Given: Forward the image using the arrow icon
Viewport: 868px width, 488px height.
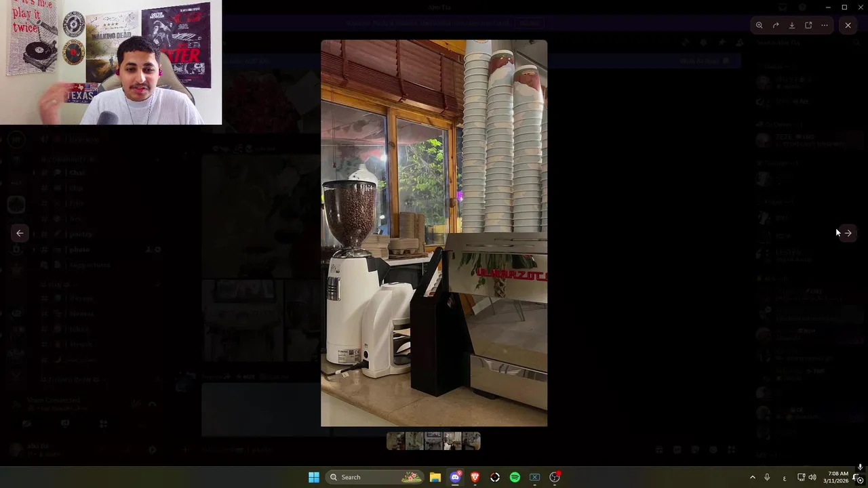Looking at the screenshot, I should (776, 25).
